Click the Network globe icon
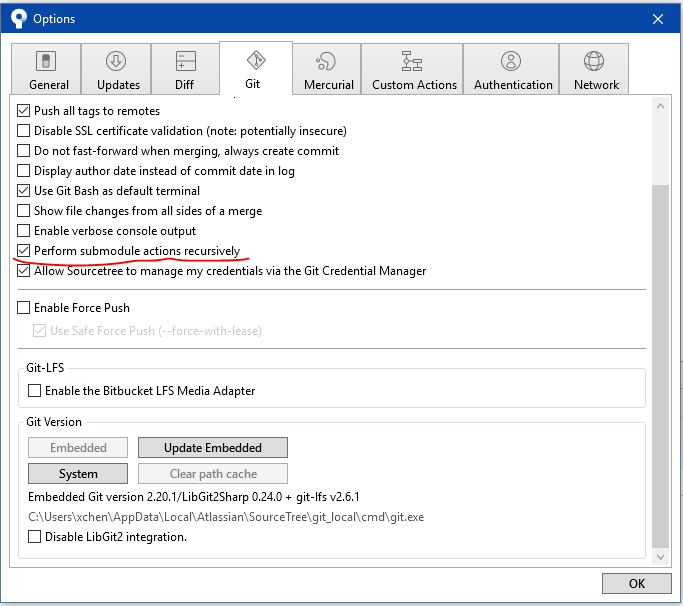 pyautogui.click(x=594, y=61)
